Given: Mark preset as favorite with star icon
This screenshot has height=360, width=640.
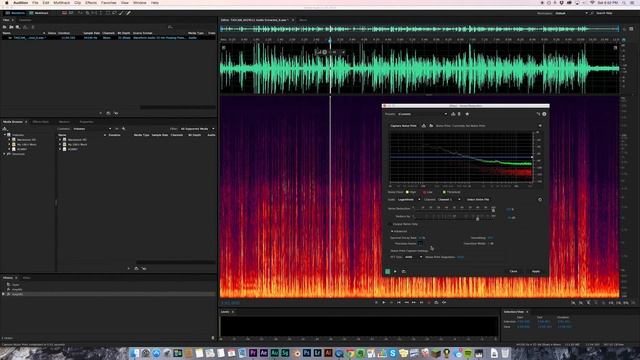Looking at the screenshot, I should pos(467,114).
